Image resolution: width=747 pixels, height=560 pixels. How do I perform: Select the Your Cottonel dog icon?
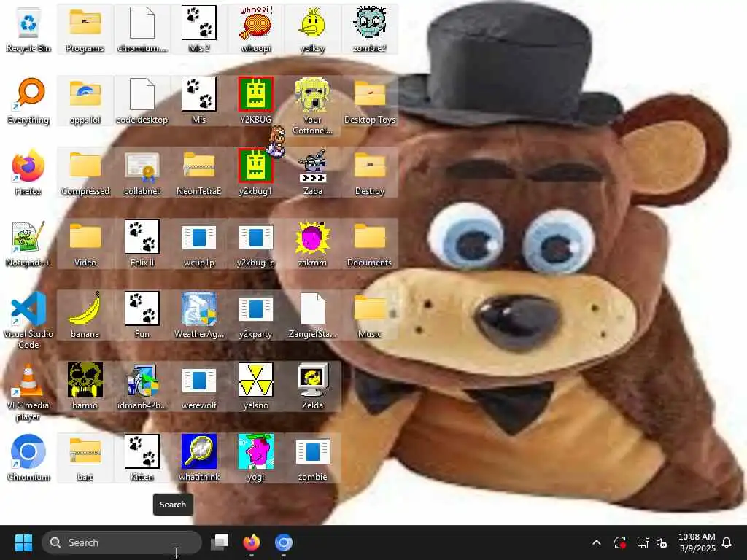pyautogui.click(x=312, y=106)
